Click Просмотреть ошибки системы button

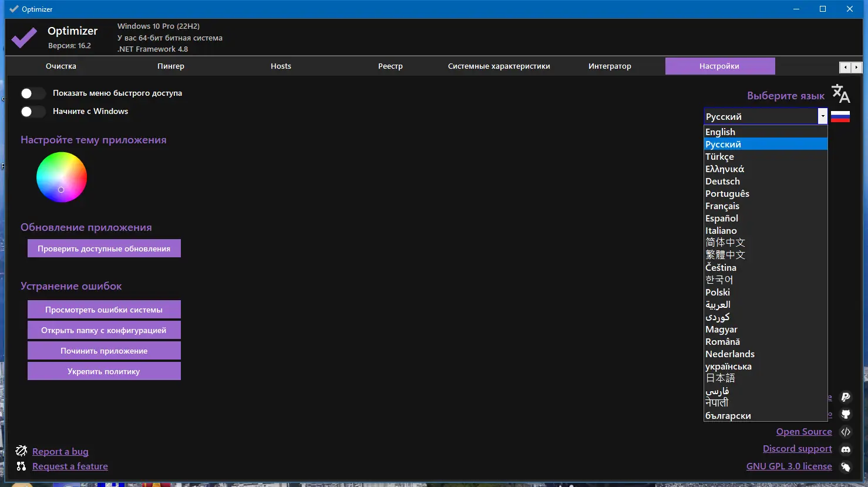(x=104, y=310)
